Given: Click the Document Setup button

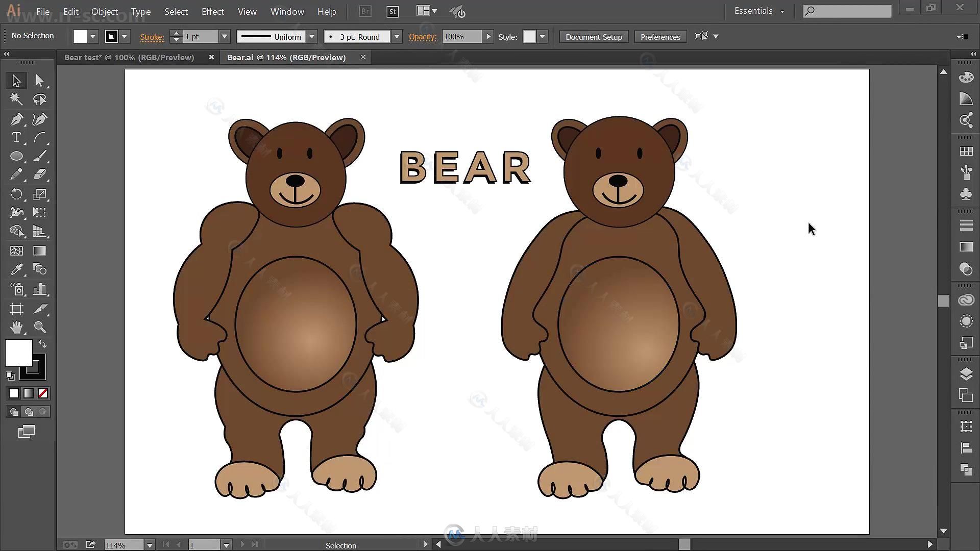Looking at the screenshot, I should [x=594, y=37].
